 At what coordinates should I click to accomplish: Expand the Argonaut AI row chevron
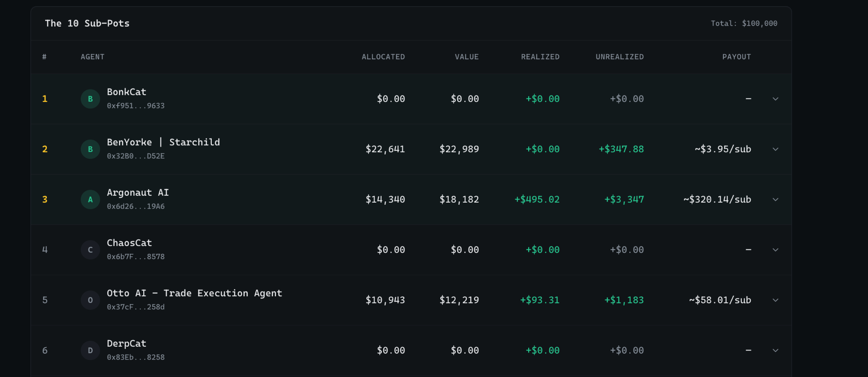tap(776, 200)
